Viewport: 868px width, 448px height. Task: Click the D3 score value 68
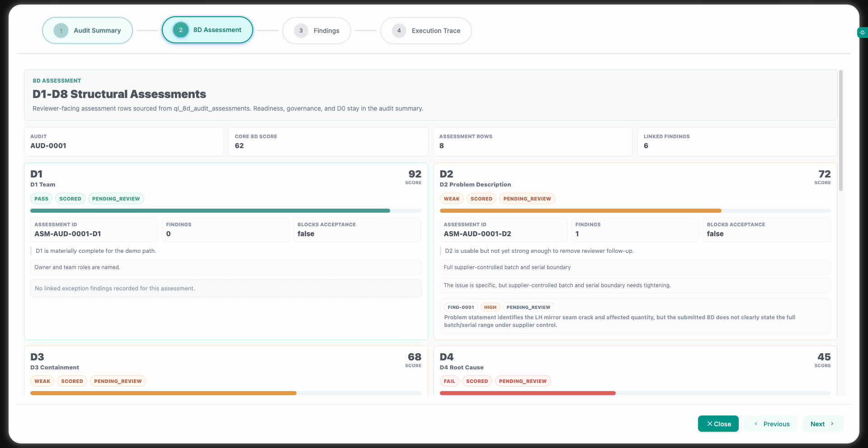pyautogui.click(x=415, y=357)
